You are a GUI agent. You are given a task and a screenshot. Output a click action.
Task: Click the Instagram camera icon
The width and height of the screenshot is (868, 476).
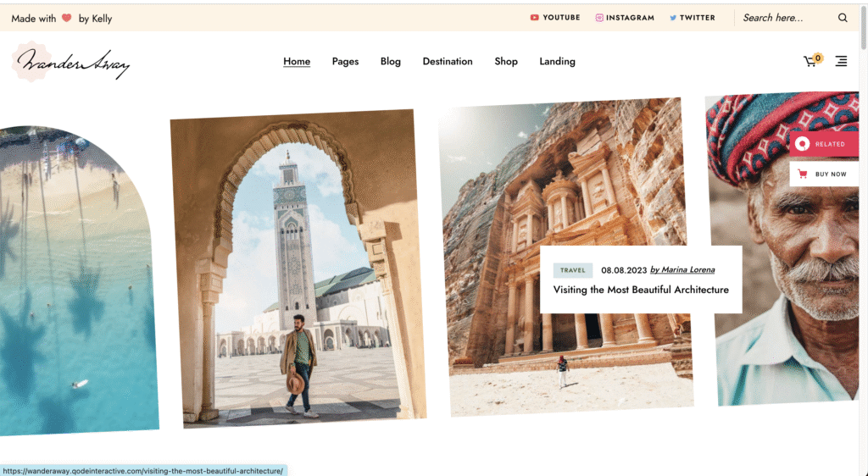(599, 18)
